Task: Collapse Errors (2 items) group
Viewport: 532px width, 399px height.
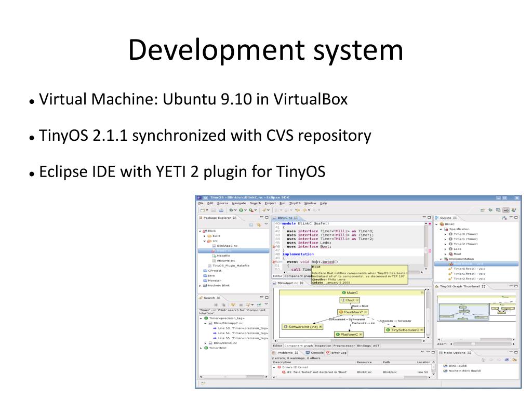Action: [274, 367]
